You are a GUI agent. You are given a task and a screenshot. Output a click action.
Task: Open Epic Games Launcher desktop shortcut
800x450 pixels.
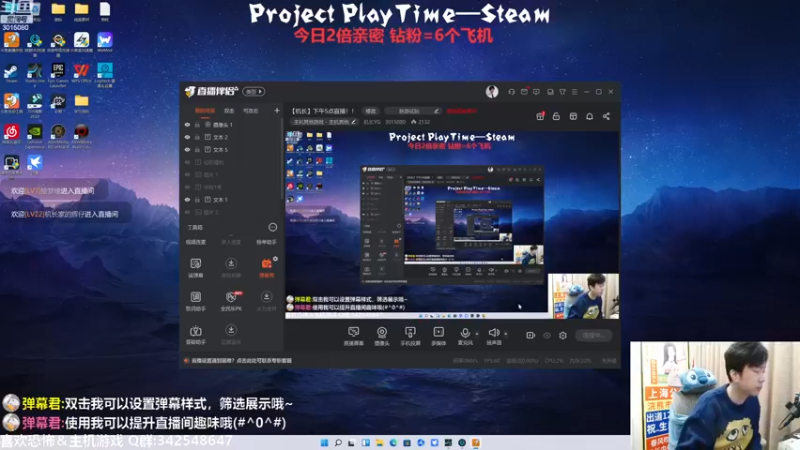click(58, 74)
